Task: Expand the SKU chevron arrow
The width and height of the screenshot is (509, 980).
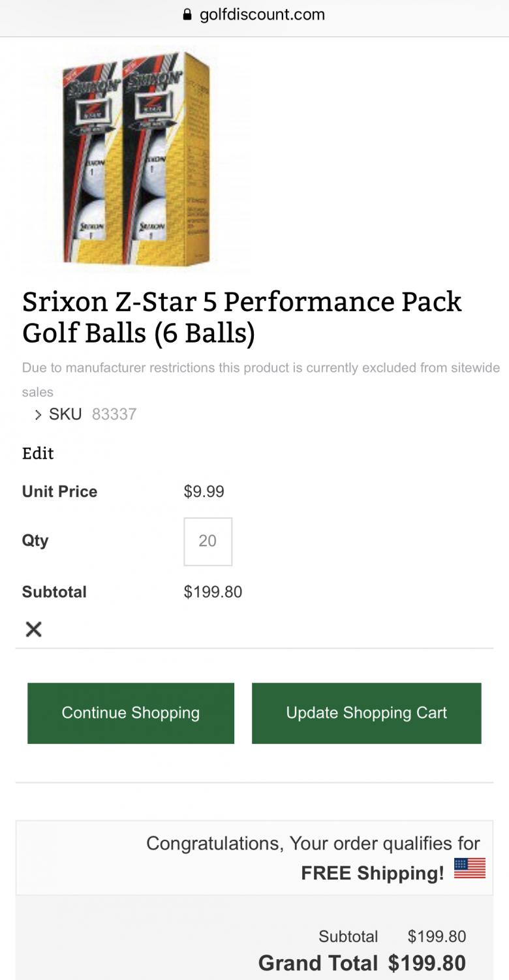Action: click(38, 414)
